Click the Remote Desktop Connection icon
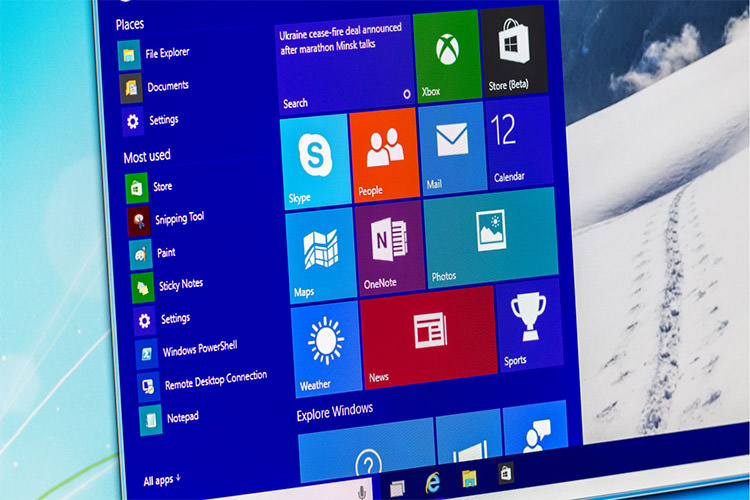Screen dimensions: 750x500 [149, 387]
